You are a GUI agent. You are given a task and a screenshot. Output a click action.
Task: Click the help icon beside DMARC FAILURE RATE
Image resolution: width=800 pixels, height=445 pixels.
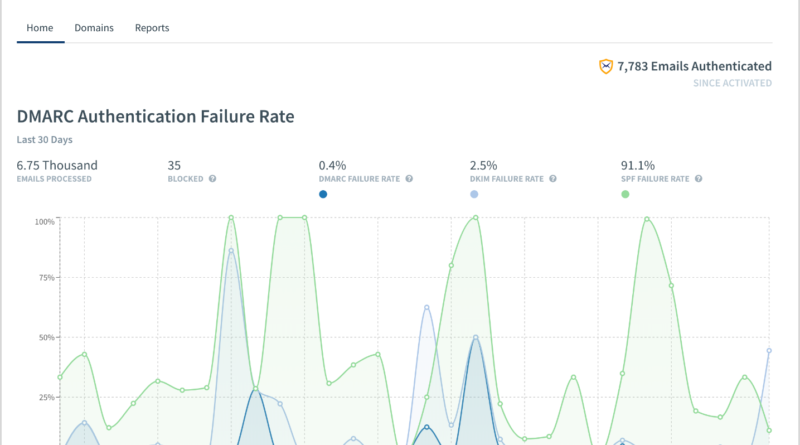[x=409, y=179]
